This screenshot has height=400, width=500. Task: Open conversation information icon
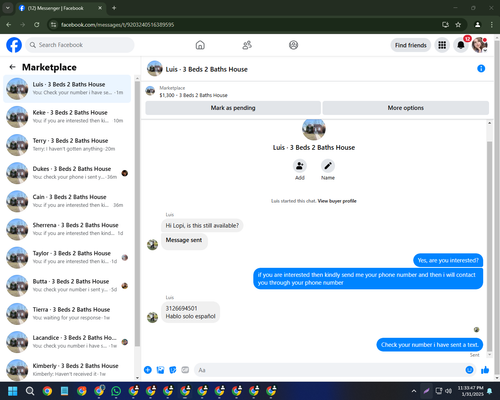point(481,69)
